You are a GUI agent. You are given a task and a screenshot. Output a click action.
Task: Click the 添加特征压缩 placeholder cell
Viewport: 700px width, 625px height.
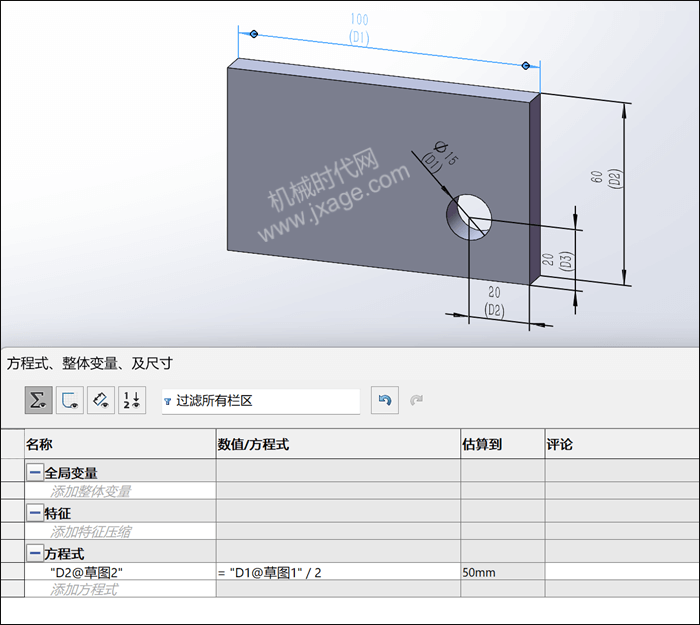(121, 531)
